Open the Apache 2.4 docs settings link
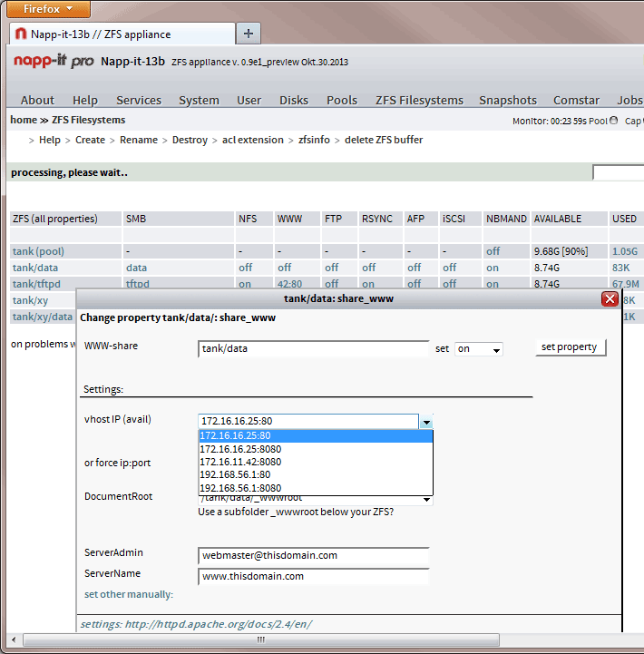 (x=196, y=624)
